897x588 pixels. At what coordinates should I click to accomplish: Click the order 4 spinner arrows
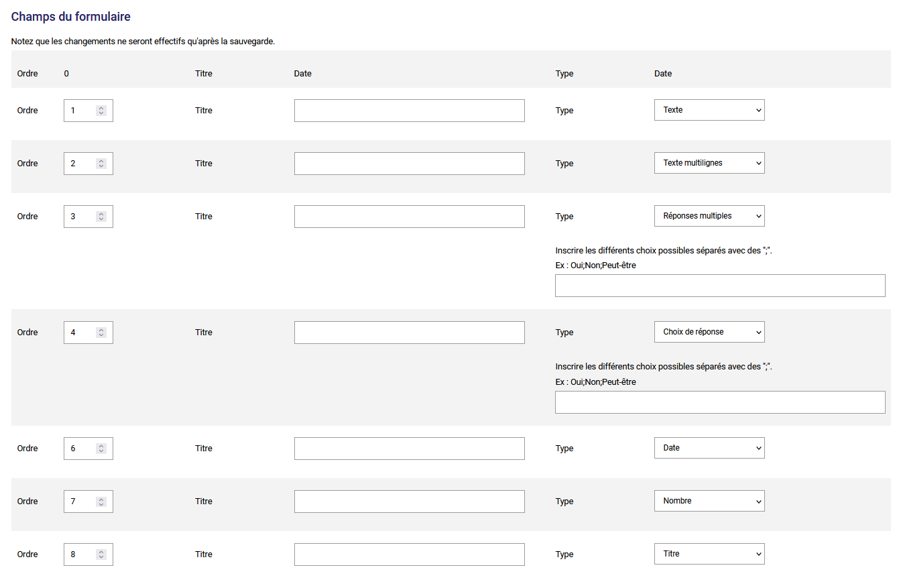(101, 333)
